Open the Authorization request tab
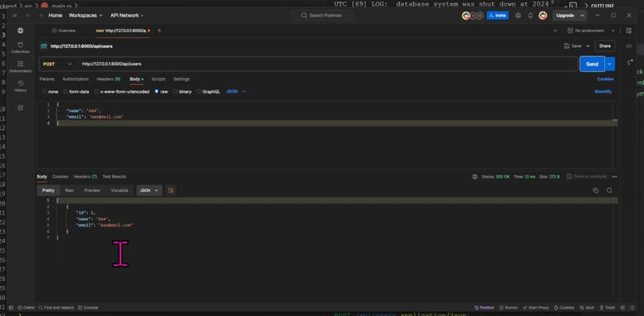This screenshot has height=316, width=644. (x=76, y=79)
